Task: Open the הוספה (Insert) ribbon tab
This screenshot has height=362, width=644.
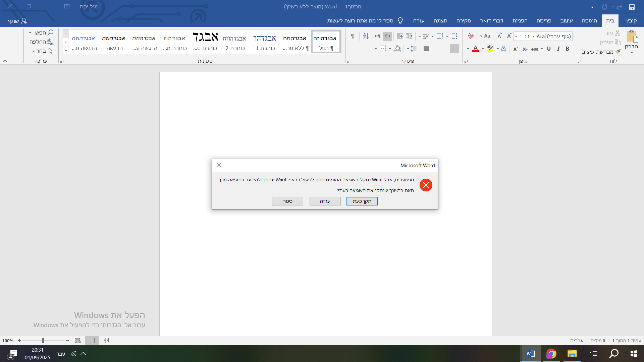Action: (x=589, y=21)
